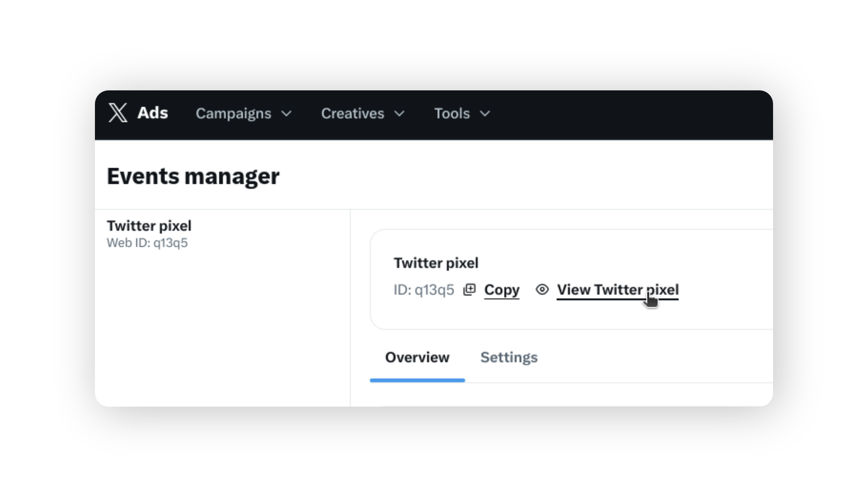This screenshot has height=497, width=868.
Task: Open the Creatives menu
Action: [x=363, y=113]
